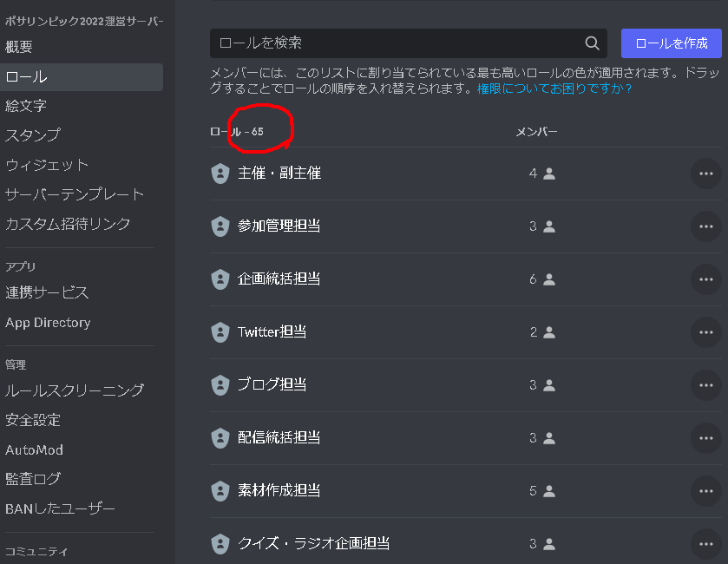This screenshot has width=728, height=564.
Task: Open more options for 主催・副主催 role
Action: click(705, 174)
